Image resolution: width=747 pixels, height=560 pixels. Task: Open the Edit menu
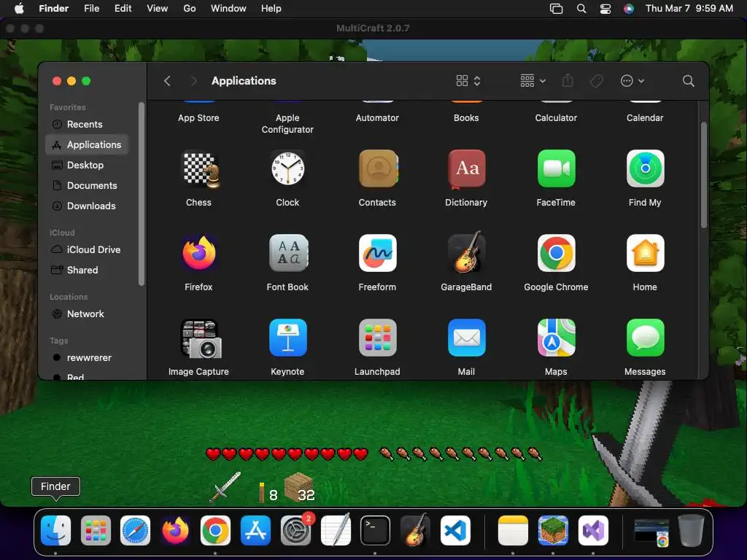click(123, 8)
